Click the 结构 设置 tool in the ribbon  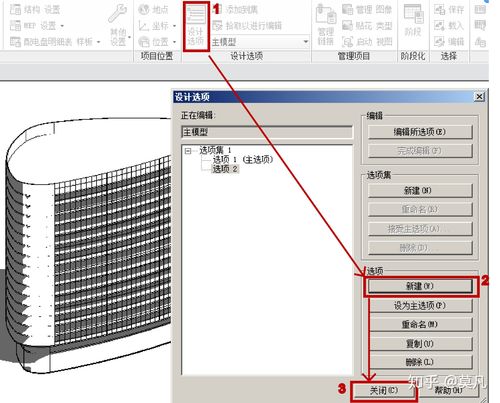tap(35, 10)
